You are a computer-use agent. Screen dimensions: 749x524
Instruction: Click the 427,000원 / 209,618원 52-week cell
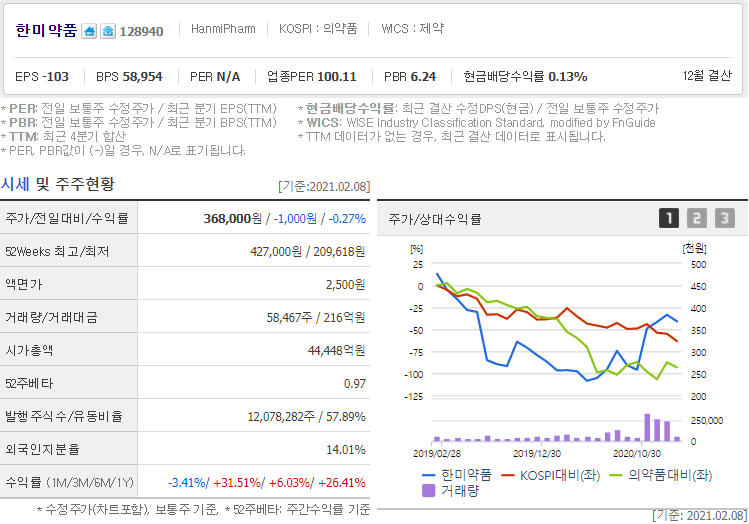pyautogui.click(x=308, y=251)
